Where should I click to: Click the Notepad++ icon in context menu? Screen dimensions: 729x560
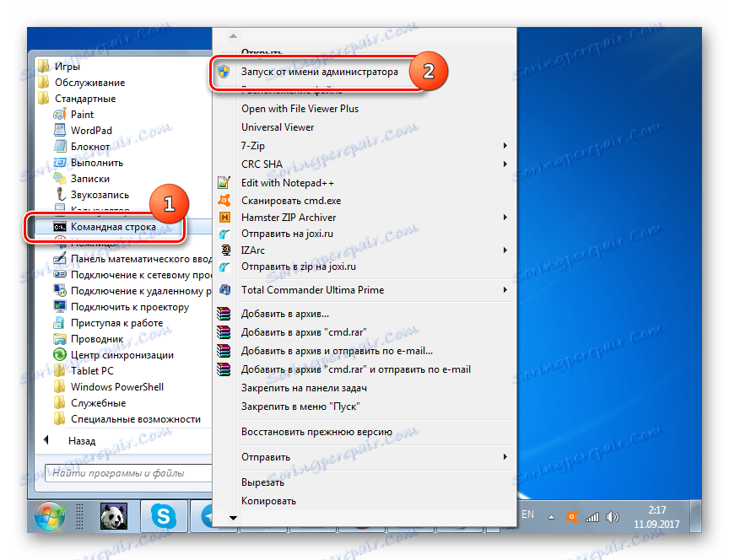coord(224,183)
